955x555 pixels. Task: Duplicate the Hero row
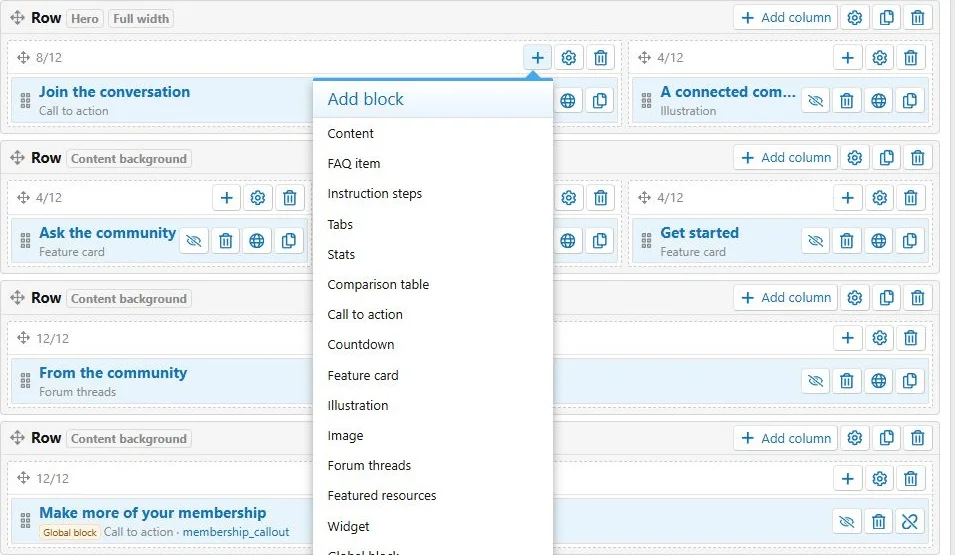[886, 18]
